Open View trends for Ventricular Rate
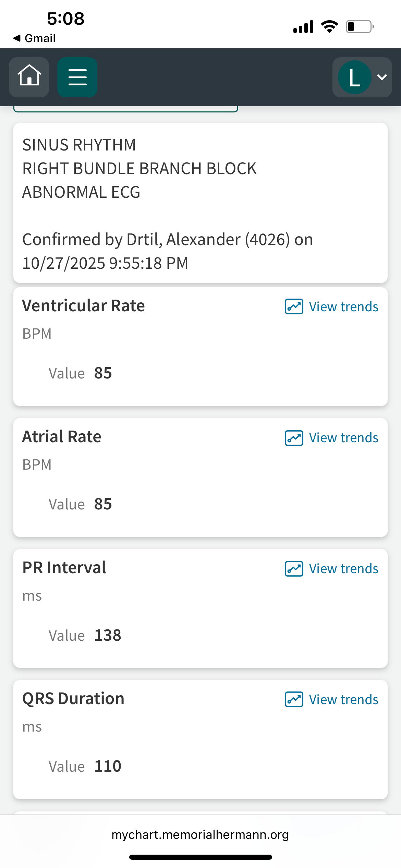This screenshot has height=868, width=401. pos(343,306)
